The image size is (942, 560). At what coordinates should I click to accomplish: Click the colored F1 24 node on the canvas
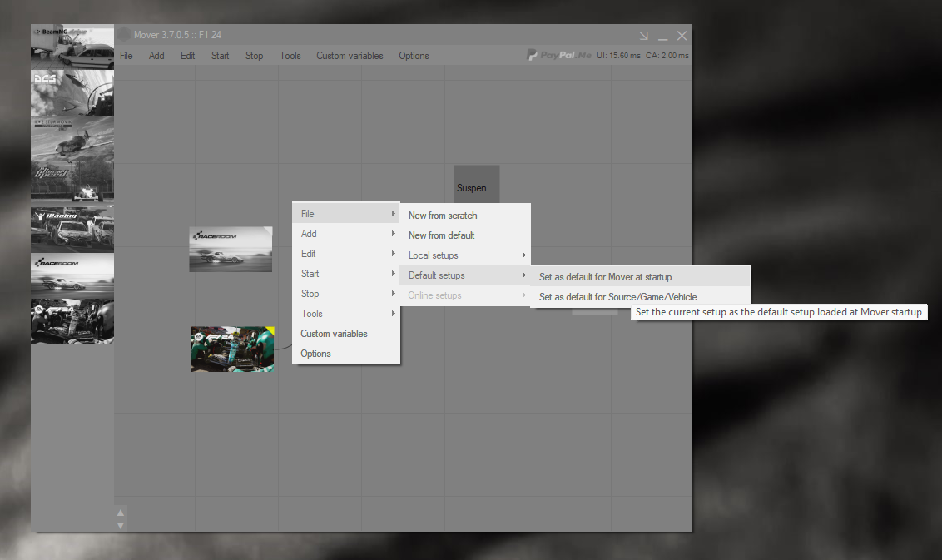pyautogui.click(x=232, y=349)
